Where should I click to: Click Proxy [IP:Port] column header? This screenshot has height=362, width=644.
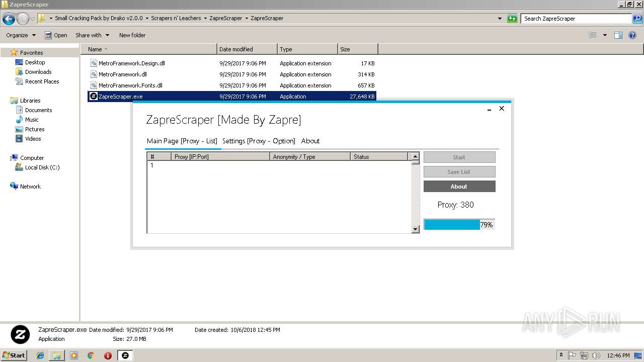click(220, 157)
